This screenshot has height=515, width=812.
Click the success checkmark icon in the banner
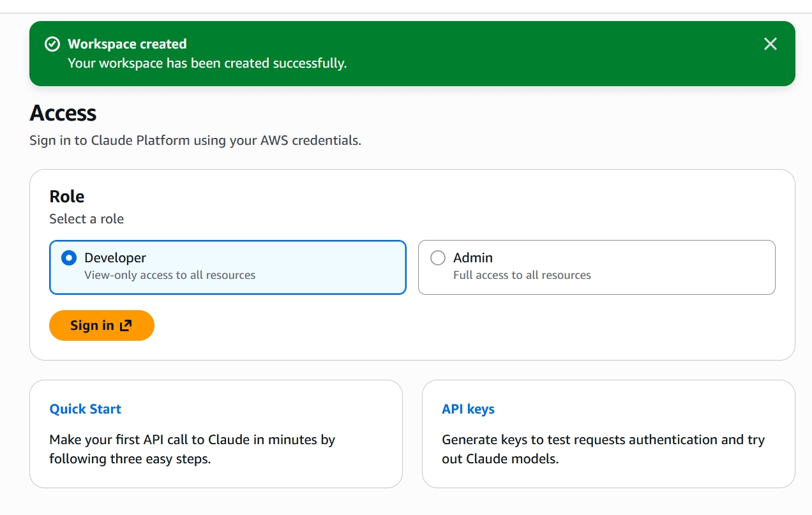pos(52,44)
